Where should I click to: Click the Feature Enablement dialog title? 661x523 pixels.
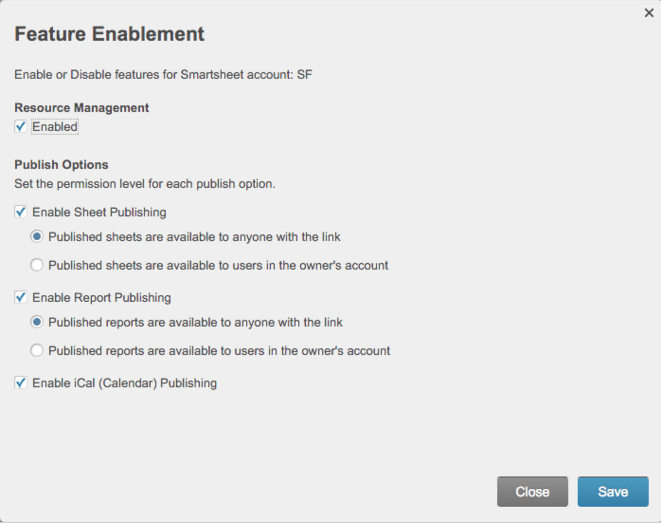pyautogui.click(x=109, y=34)
